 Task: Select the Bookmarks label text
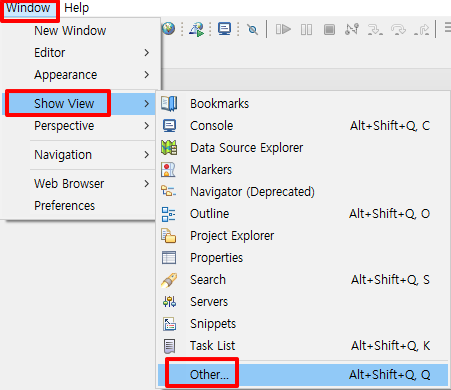(x=219, y=104)
